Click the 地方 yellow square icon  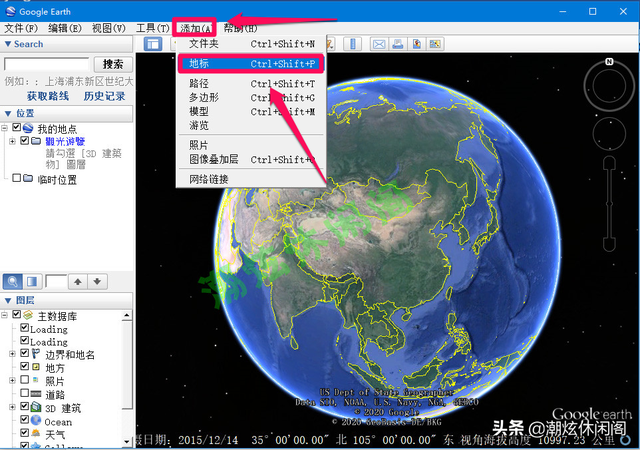[36, 367]
